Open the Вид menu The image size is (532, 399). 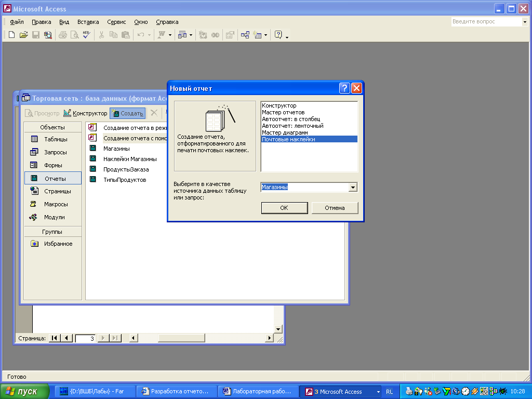(x=64, y=22)
